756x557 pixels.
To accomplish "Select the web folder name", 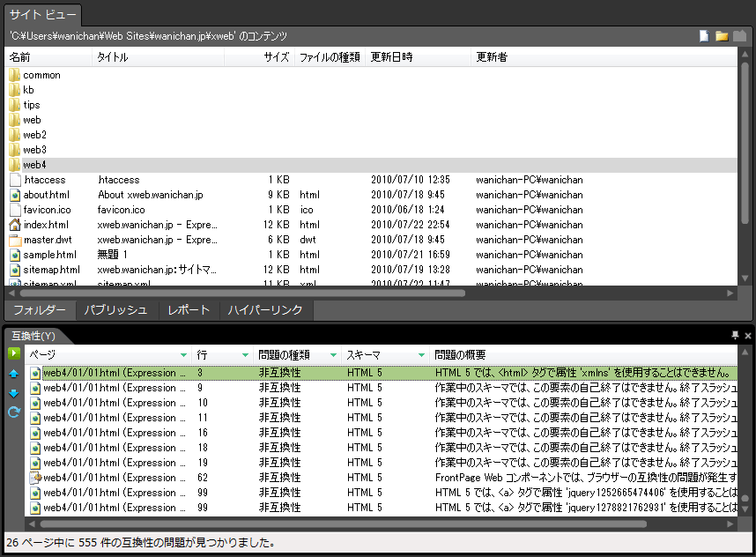I will pyautogui.click(x=32, y=120).
